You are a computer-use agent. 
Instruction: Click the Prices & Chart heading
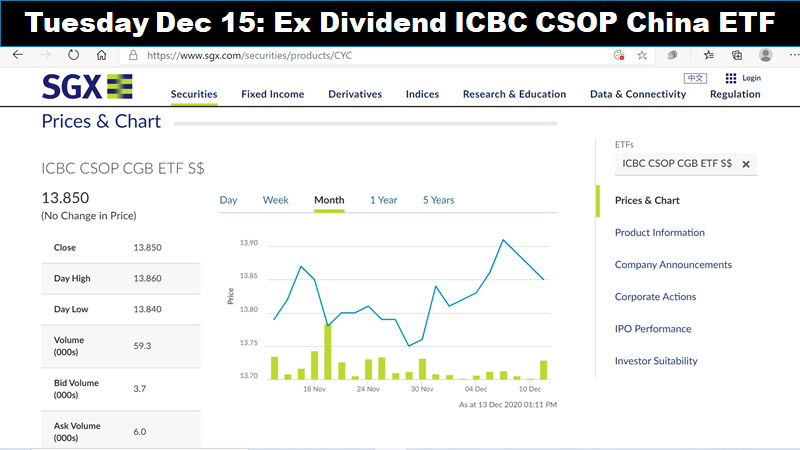point(101,121)
